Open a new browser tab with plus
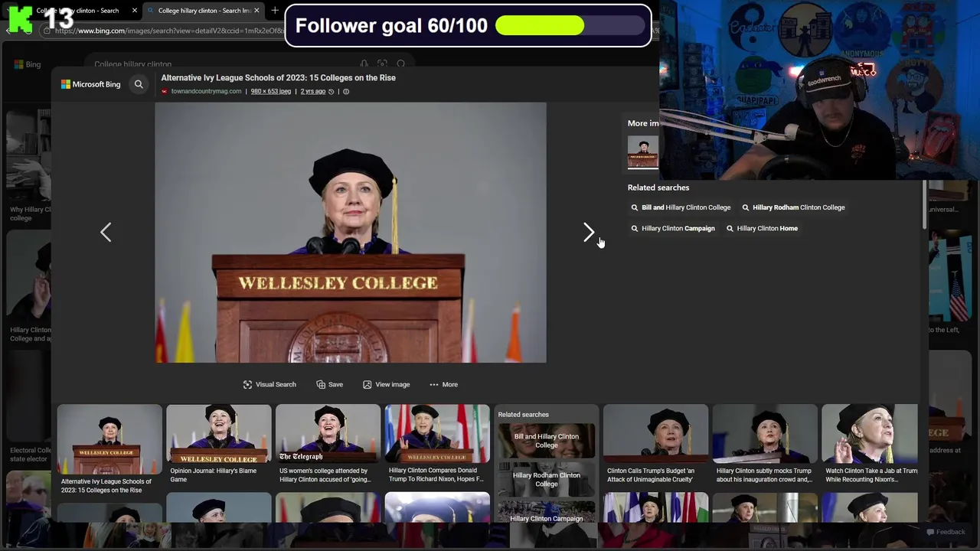This screenshot has width=980, height=551. [275, 11]
